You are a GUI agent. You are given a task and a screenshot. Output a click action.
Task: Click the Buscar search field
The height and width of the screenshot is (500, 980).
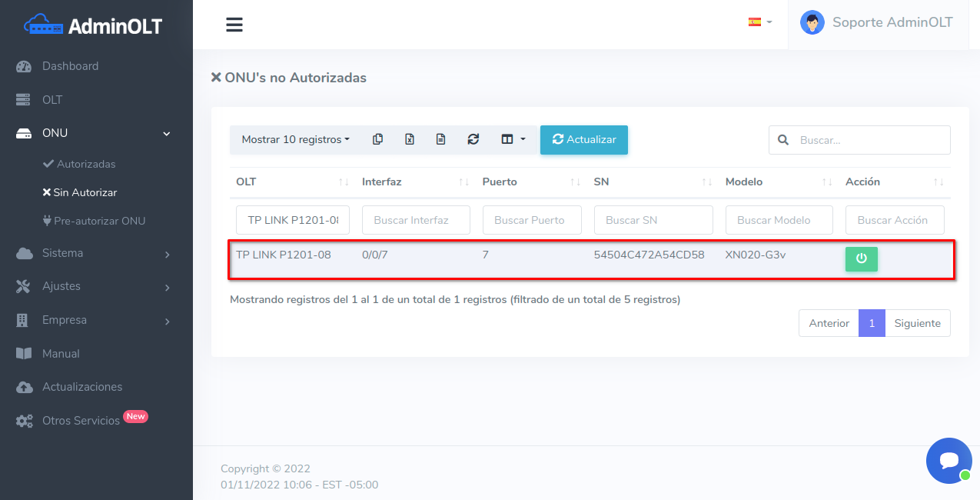pos(869,140)
